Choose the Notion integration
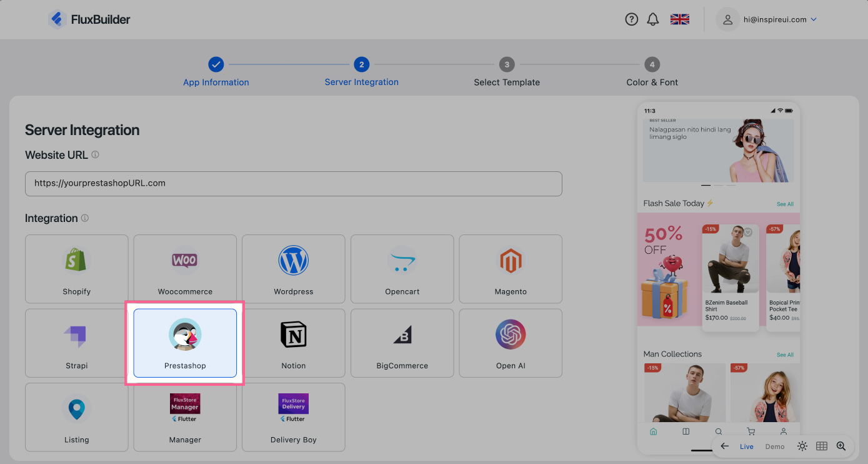Viewport: 868px width, 464px height. (293, 343)
